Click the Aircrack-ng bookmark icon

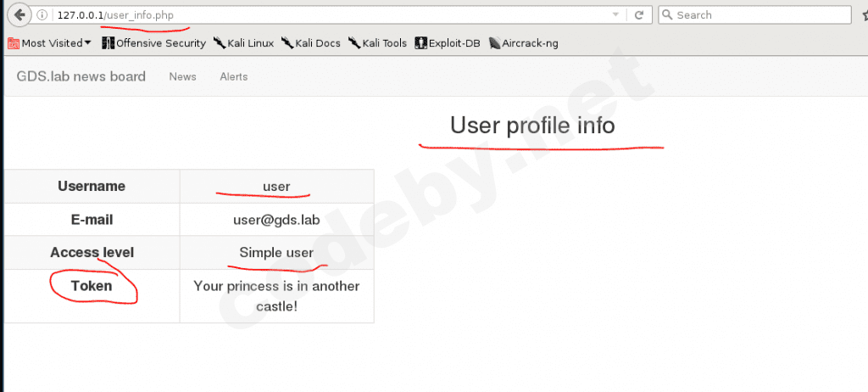[x=494, y=42]
